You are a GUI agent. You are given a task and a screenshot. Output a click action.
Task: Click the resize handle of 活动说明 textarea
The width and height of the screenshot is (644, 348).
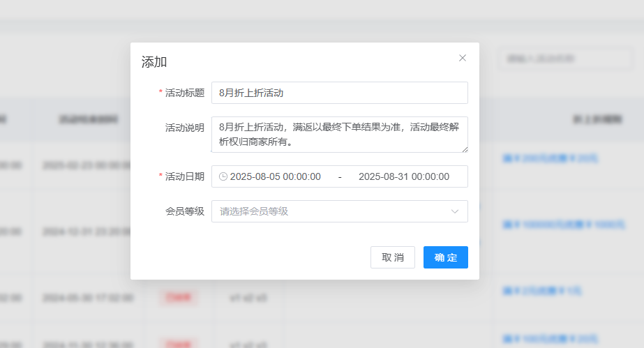coord(464,149)
